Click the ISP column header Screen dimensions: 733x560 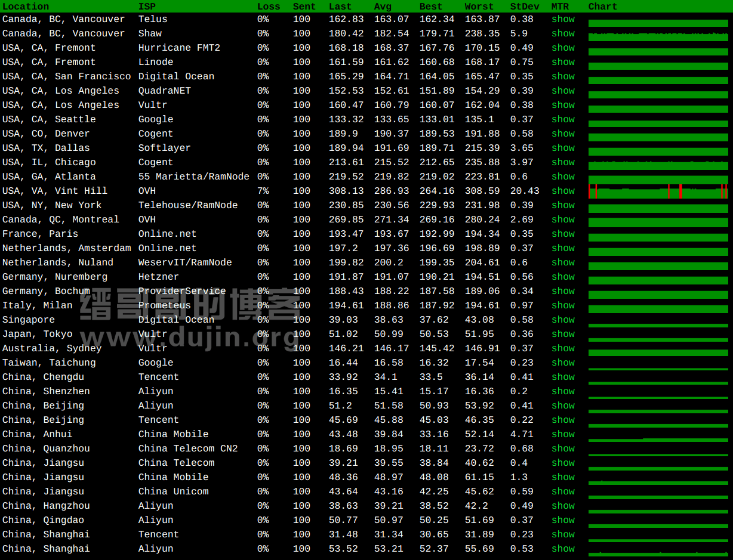click(x=147, y=7)
